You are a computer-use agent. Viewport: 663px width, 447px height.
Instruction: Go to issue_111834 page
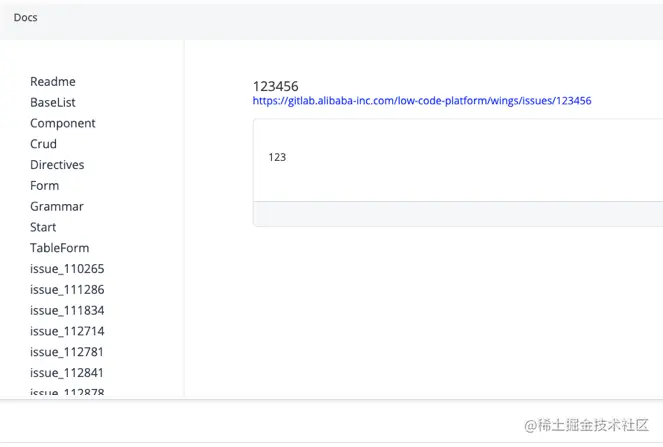pyautogui.click(x=67, y=310)
